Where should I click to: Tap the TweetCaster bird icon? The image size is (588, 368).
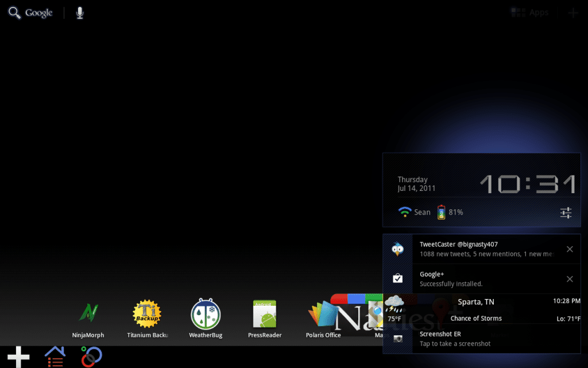coord(397,249)
